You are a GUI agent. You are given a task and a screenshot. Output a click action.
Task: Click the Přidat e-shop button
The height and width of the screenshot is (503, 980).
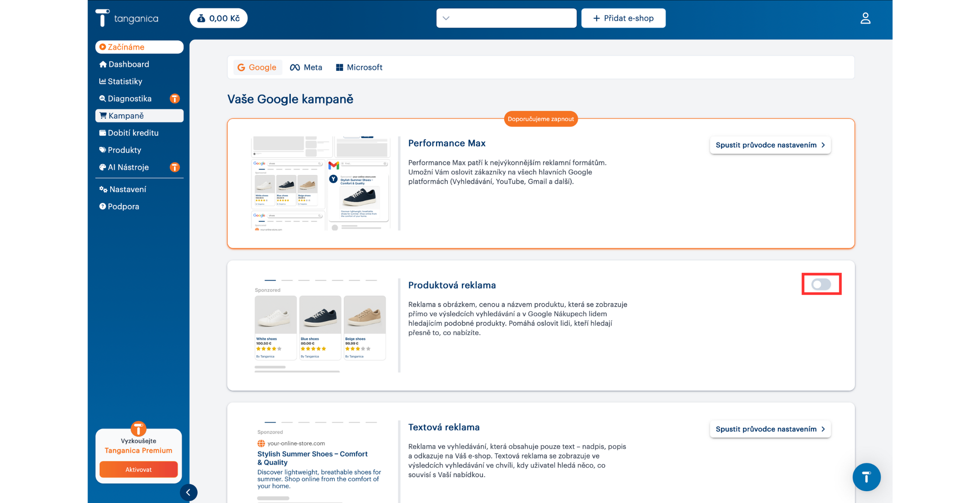click(623, 18)
